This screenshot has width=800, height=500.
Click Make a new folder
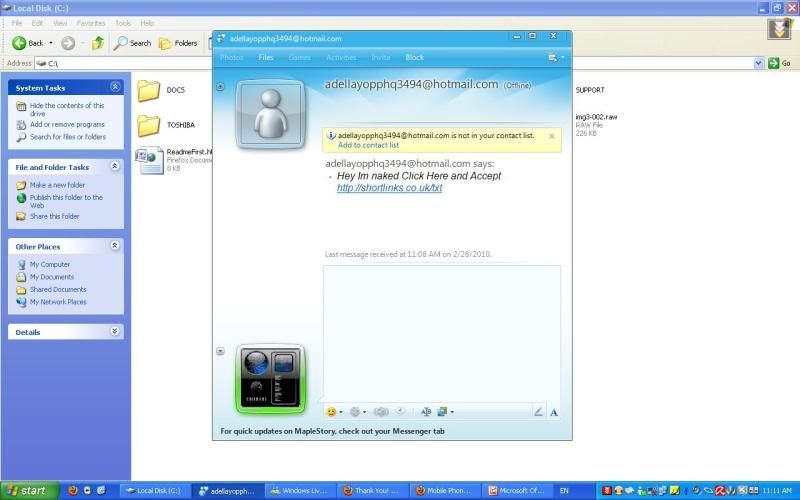pos(57,185)
